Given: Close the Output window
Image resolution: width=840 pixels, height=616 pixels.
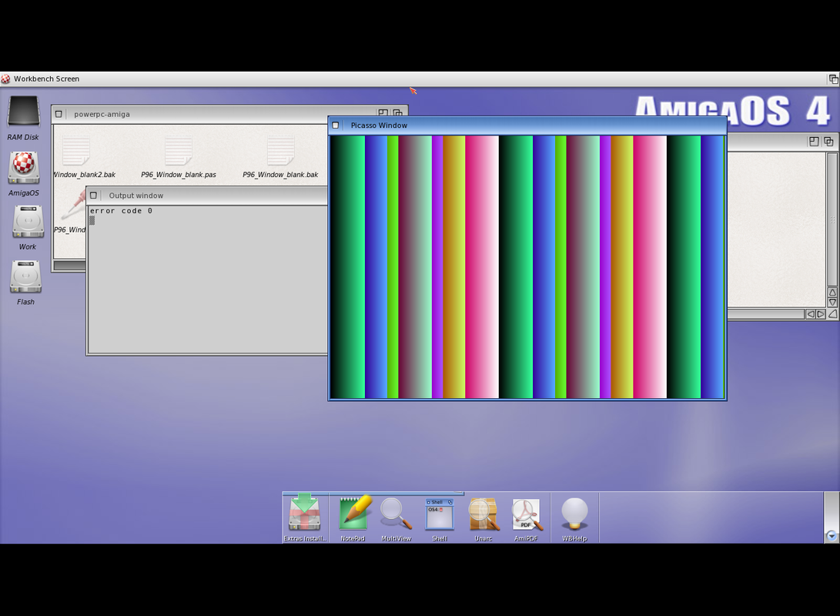Looking at the screenshot, I should [94, 196].
